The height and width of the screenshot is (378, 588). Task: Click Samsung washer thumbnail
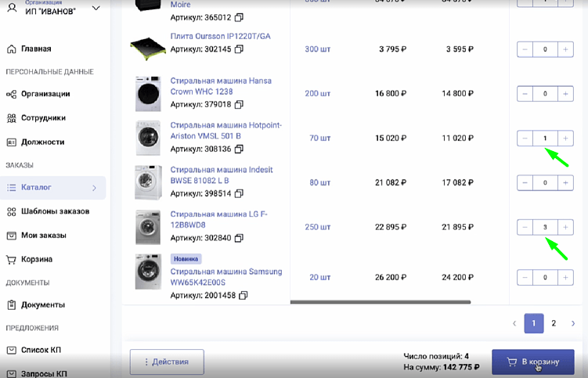pos(148,272)
